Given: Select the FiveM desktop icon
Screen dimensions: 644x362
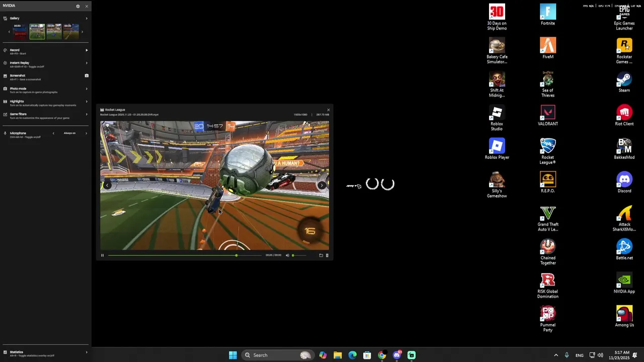Looking at the screenshot, I should coord(548,48).
